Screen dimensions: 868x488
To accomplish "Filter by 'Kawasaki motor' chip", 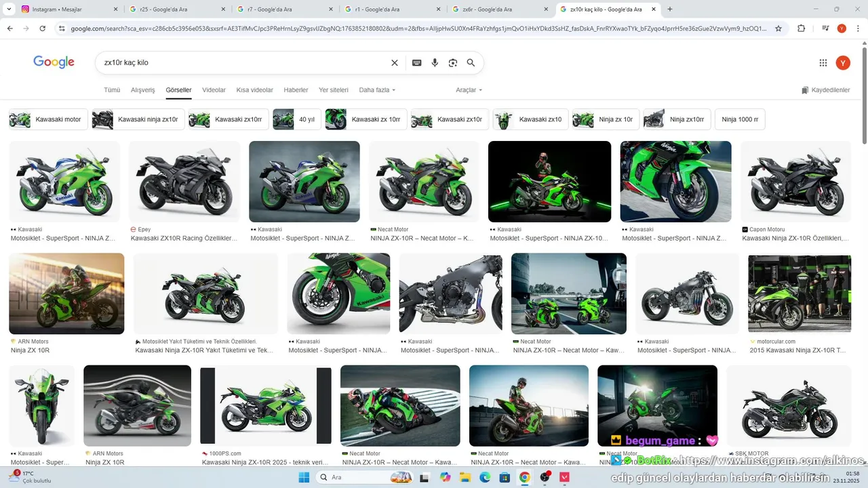I will point(48,119).
